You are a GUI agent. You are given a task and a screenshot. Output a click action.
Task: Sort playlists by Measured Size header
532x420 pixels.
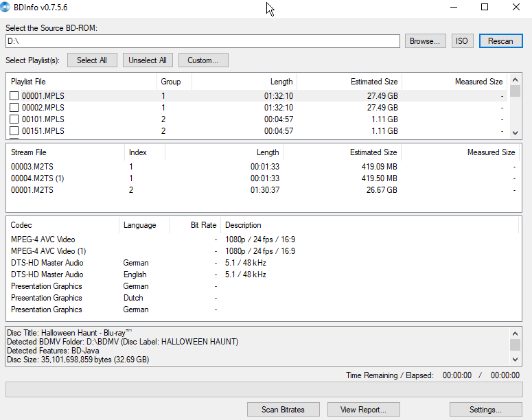(454, 82)
